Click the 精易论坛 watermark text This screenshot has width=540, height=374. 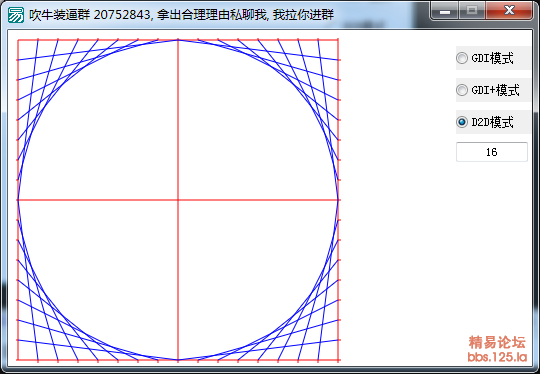pyautogui.click(x=497, y=342)
